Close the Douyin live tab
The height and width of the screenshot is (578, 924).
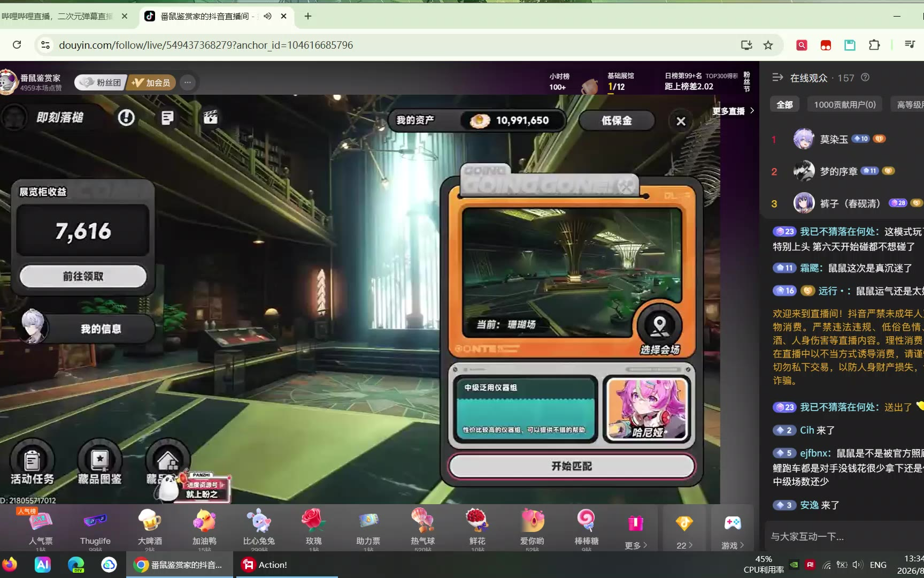[x=284, y=16]
